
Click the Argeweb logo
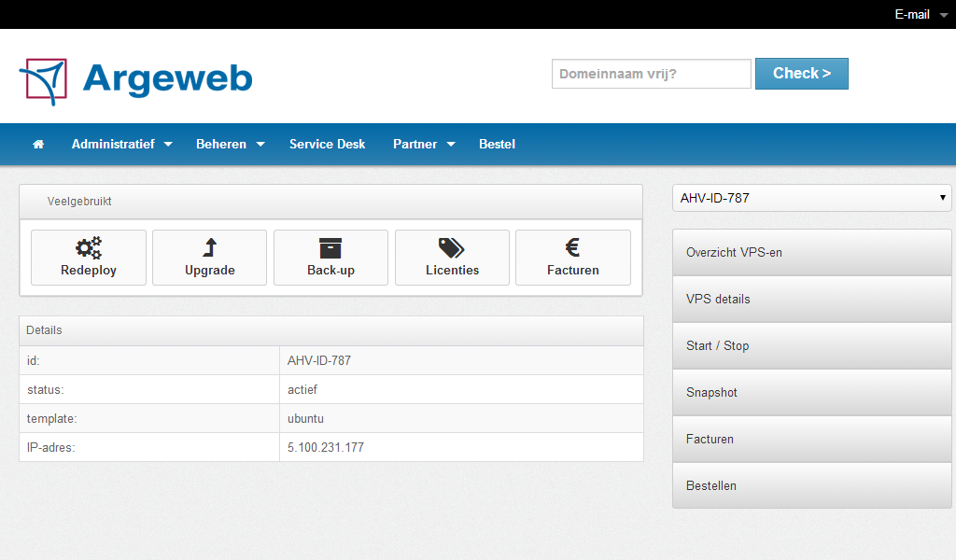click(x=136, y=79)
